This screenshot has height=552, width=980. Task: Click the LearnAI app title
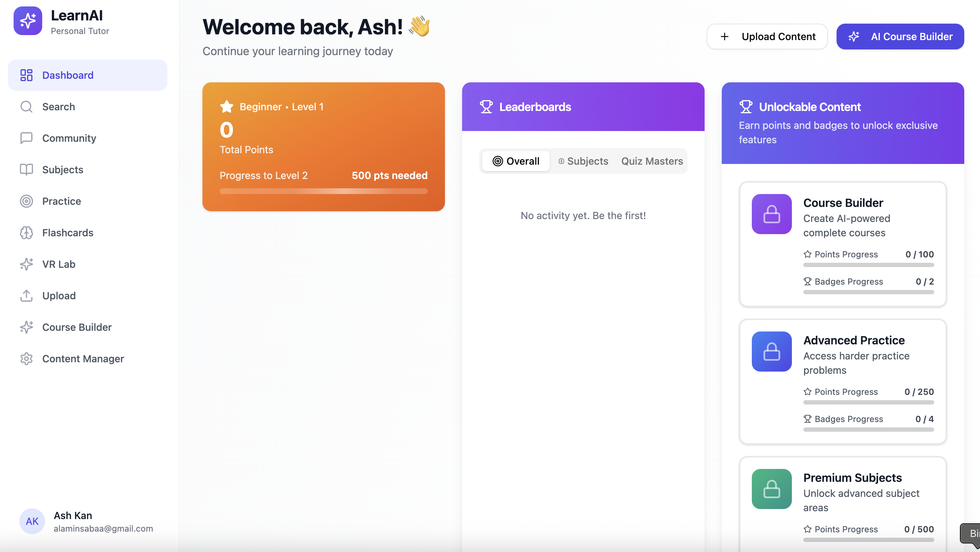click(x=77, y=15)
